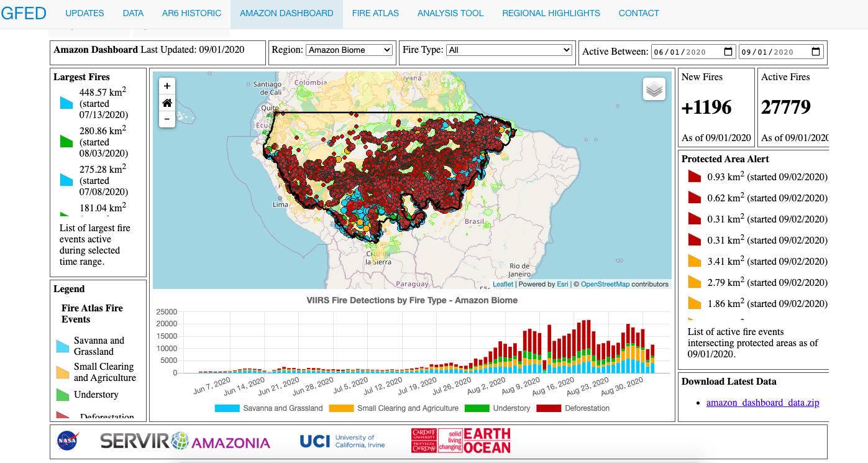This screenshot has height=463, width=868.
Task: Zoom in on the map
Action: pyautogui.click(x=167, y=85)
